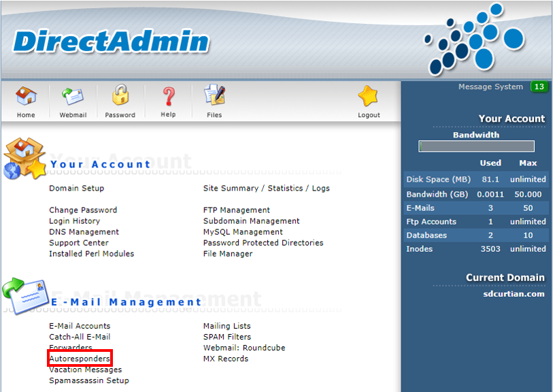Image resolution: width=553 pixels, height=392 pixels.
Task: Click the Password padlock icon
Action: (x=120, y=97)
